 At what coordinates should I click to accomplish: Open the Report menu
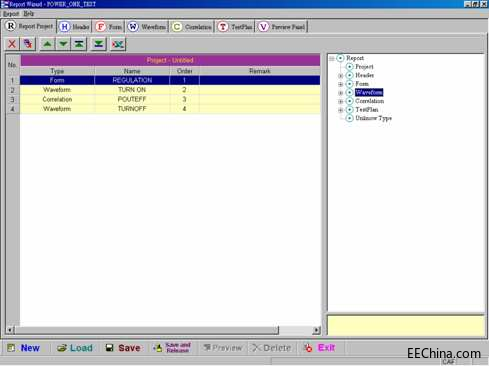tap(11, 14)
